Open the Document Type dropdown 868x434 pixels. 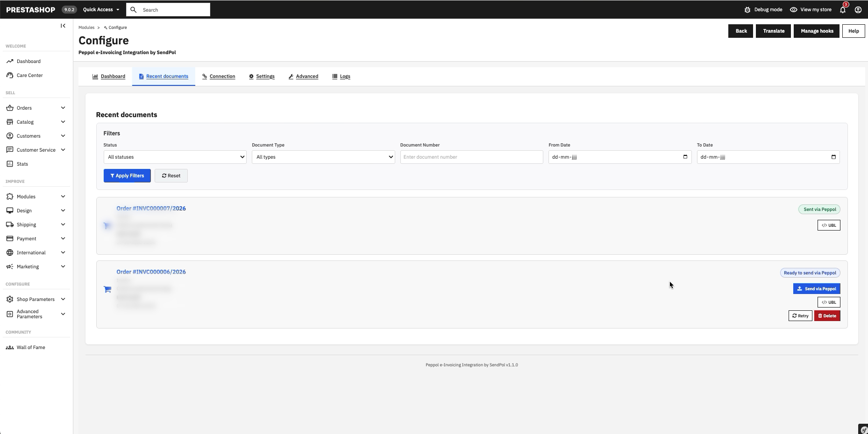click(x=323, y=157)
